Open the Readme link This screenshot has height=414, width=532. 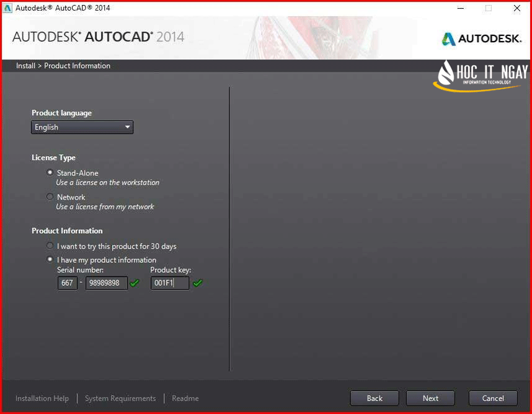pos(185,399)
